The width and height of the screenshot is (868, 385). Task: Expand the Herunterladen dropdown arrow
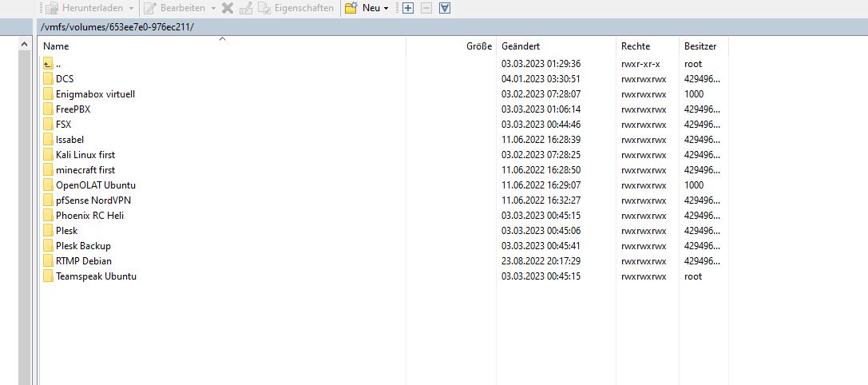pyautogui.click(x=131, y=9)
